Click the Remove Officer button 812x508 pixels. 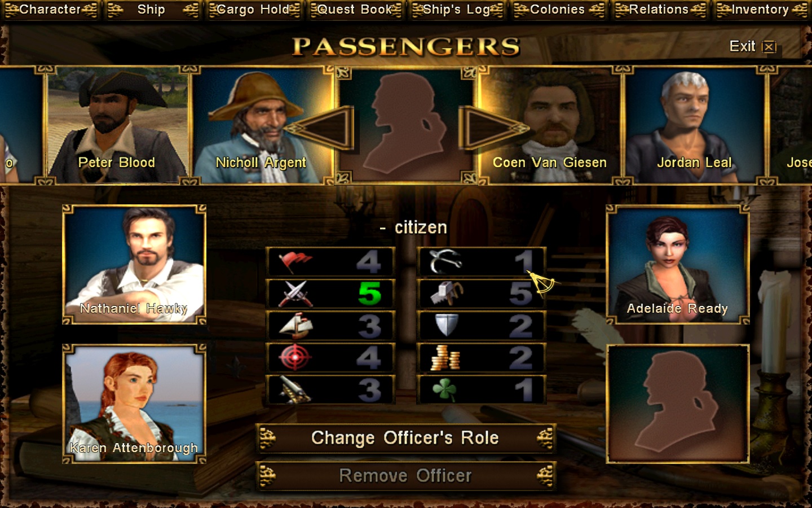(405, 476)
